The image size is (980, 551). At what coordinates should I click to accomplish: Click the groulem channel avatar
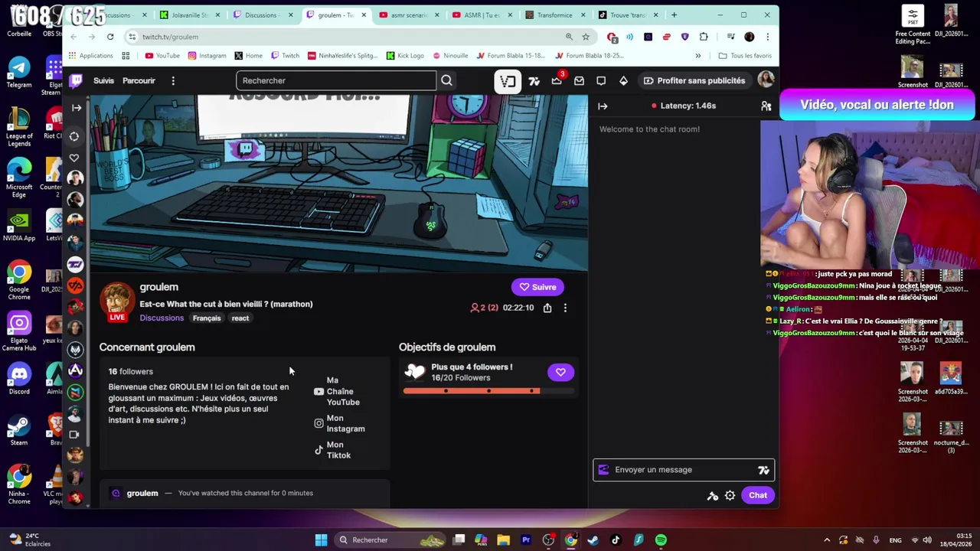point(117,301)
